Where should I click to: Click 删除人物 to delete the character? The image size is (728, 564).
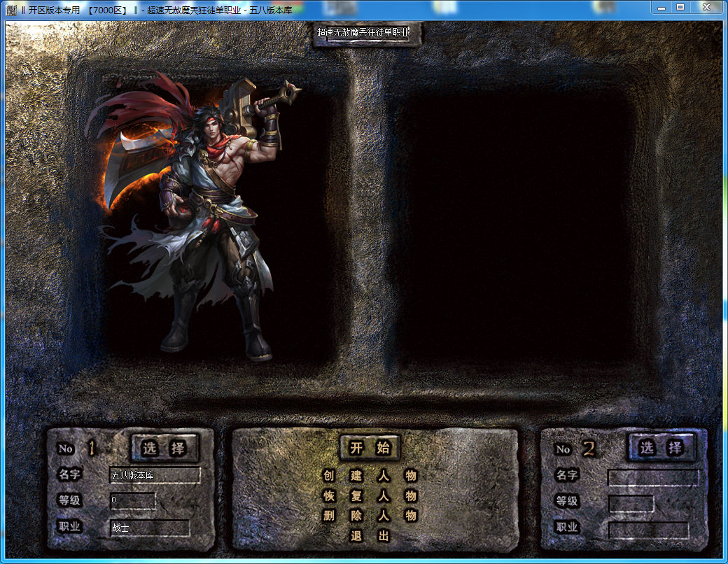pos(370,515)
